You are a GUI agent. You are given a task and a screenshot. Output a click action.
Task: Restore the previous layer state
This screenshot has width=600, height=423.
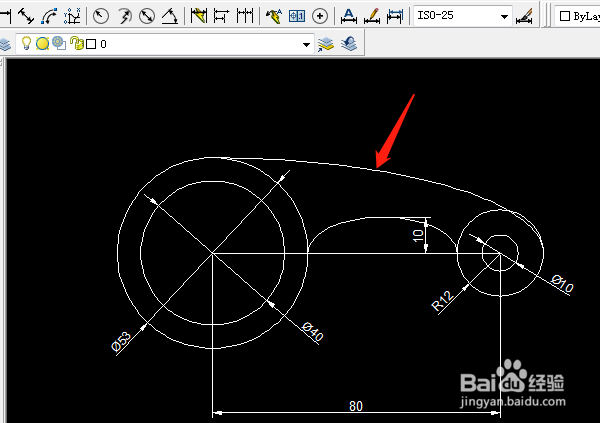[349, 44]
